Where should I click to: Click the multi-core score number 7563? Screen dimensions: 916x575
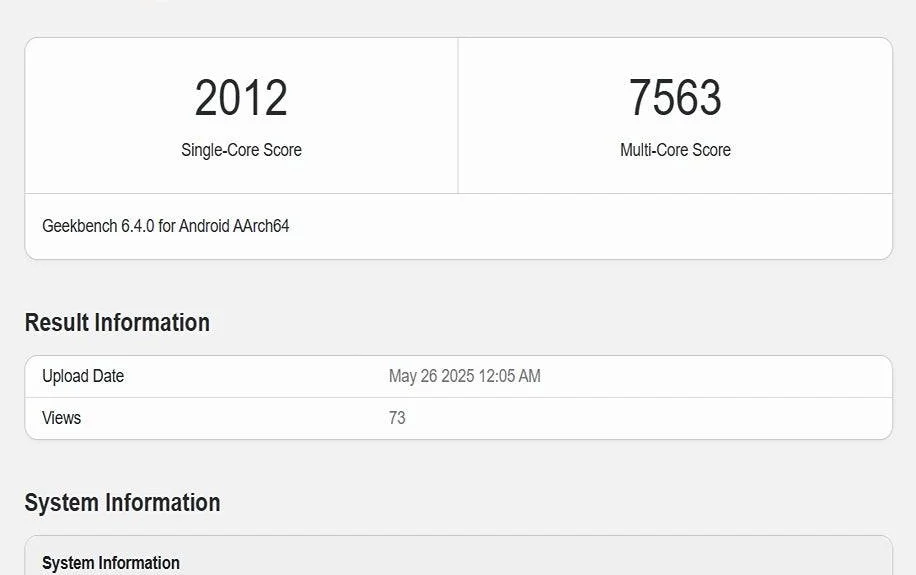tap(675, 98)
